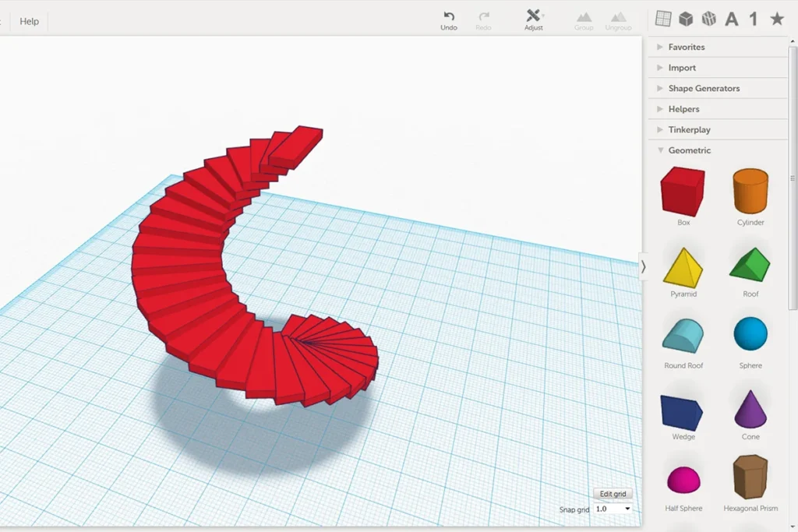The height and width of the screenshot is (532, 798).
Task: Switch to workplane grid view icon
Action: click(x=663, y=19)
